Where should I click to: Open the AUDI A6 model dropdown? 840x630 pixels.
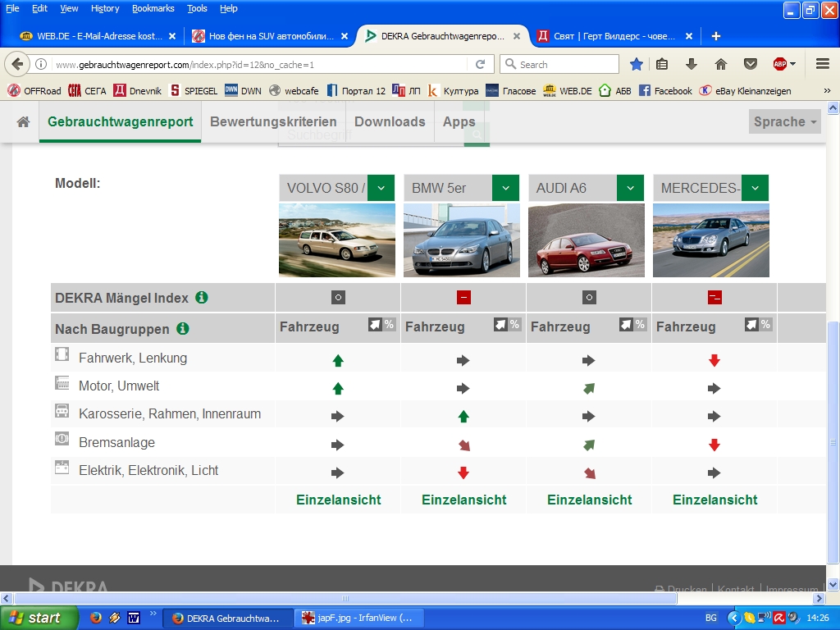(x=630, y=188)
